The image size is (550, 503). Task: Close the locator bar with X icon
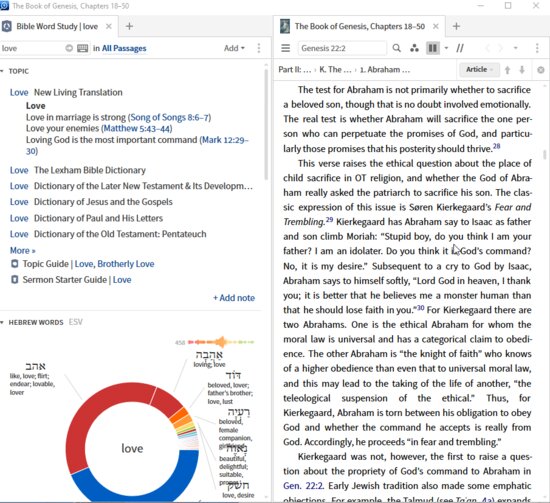[x=541, y=70]
